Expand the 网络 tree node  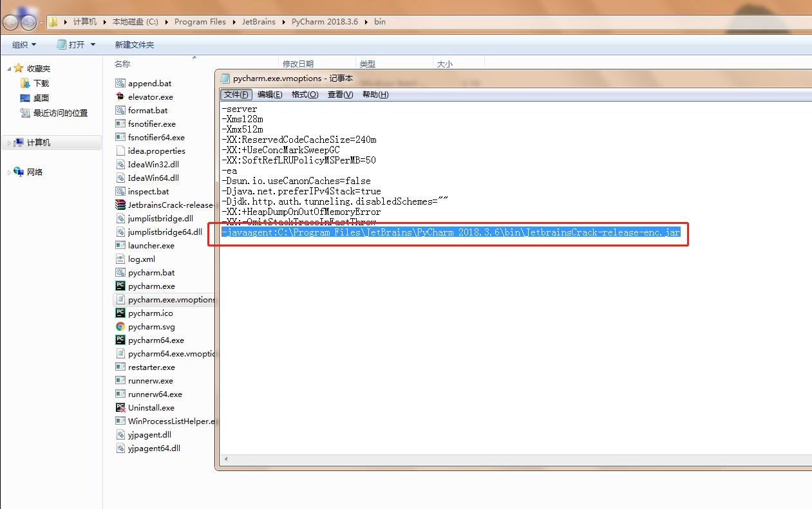(10, 172)
